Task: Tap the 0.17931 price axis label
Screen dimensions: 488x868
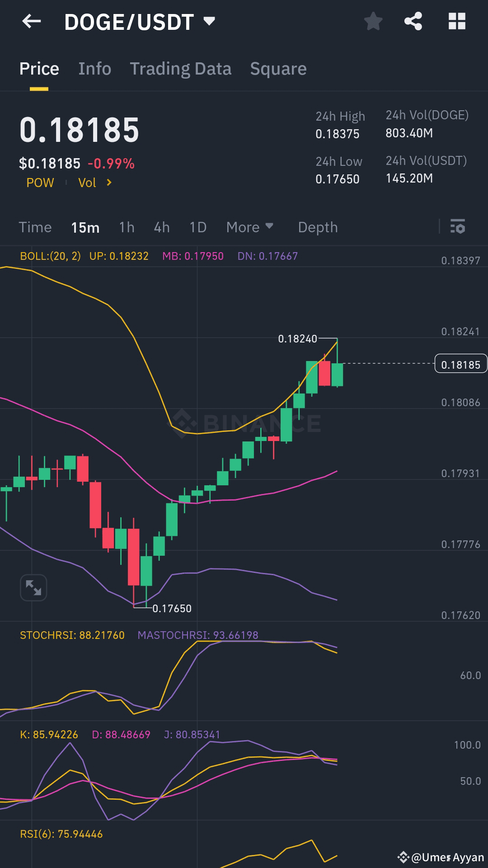Action: 461,474
